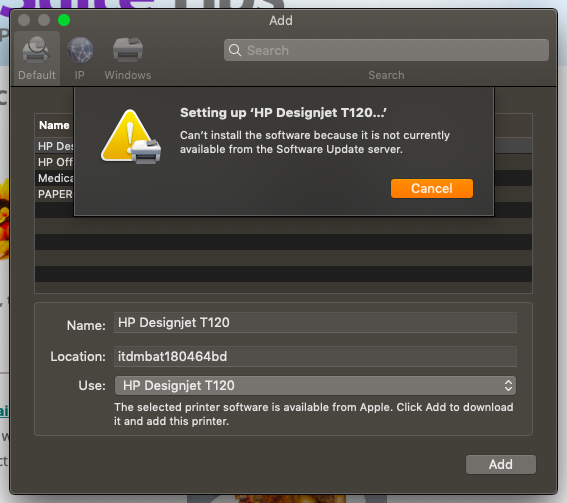Screen dimensions: 567x503
Task: Click the Name column header
Action: click(54, 125)
